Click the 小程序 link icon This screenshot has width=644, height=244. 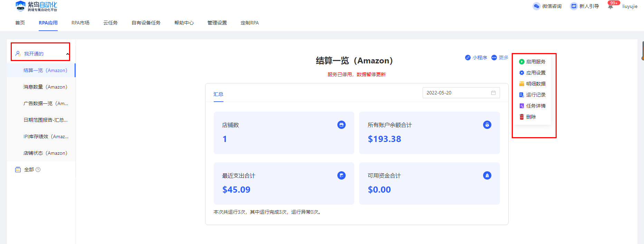click(x=468, y=58)
